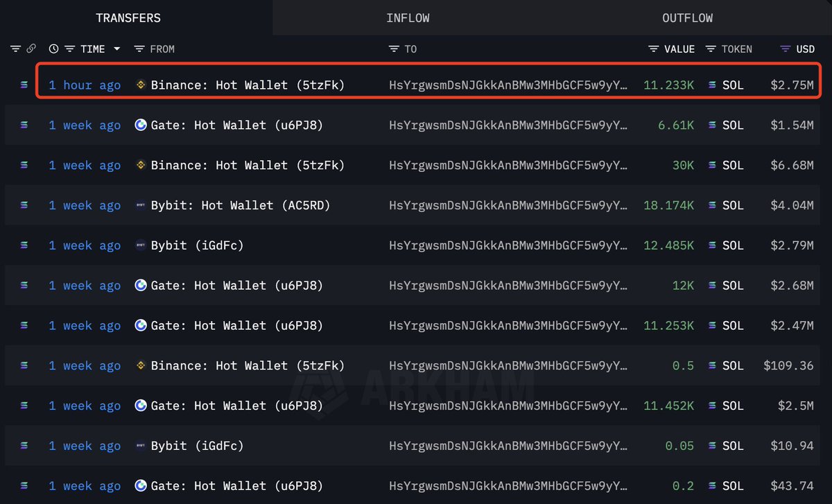The image size is (832, 504).
Task: Click the Binance logo in the 0.5 SOL row
Action: click(141, 366)
